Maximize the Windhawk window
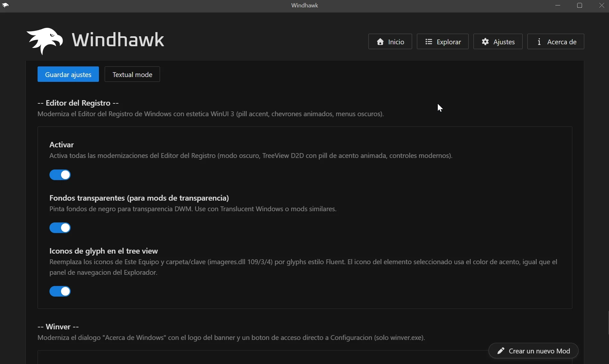 pyautogui.click(x=580, y=6)
